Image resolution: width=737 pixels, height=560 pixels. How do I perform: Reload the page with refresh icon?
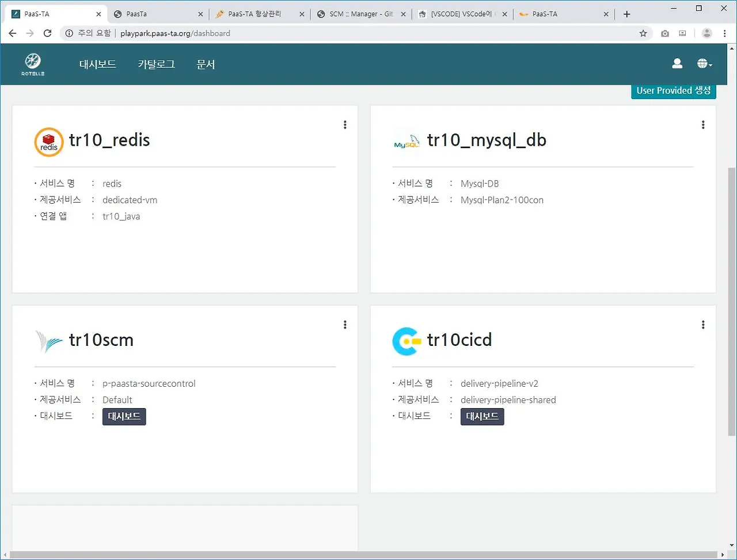click(x=48, y=33)
